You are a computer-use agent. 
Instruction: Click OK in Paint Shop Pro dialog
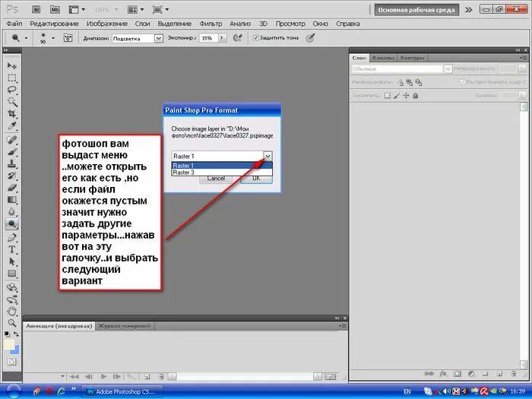point(256,179)
